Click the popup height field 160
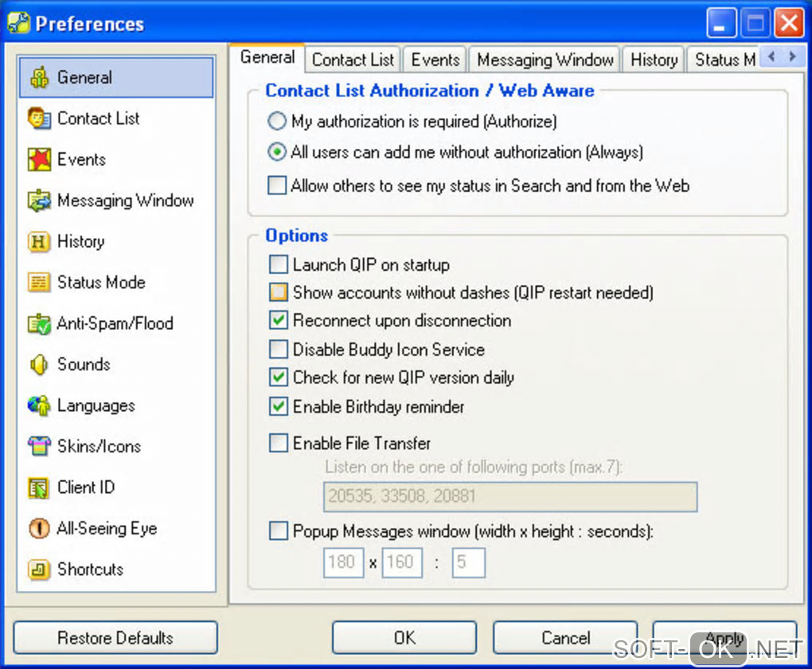The image size is (812, 669). coord(402,562)
